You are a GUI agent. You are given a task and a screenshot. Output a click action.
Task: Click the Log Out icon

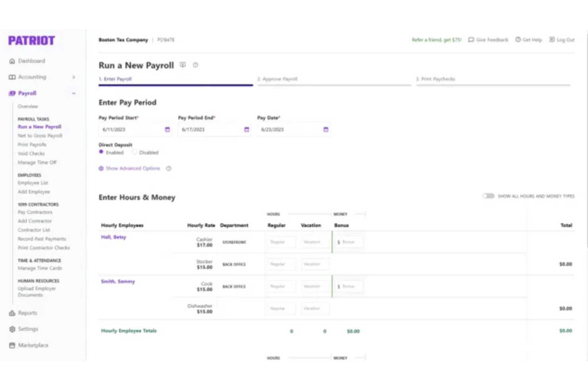tap(551, 40)
